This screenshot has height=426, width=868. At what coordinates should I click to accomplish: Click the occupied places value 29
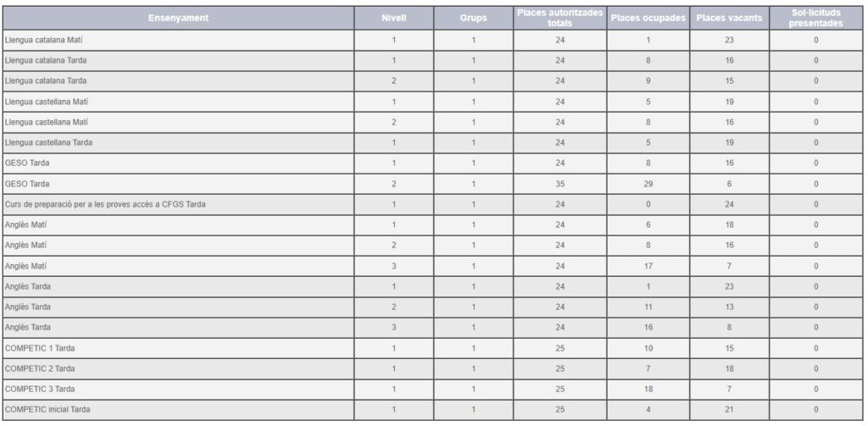(648, 184)
